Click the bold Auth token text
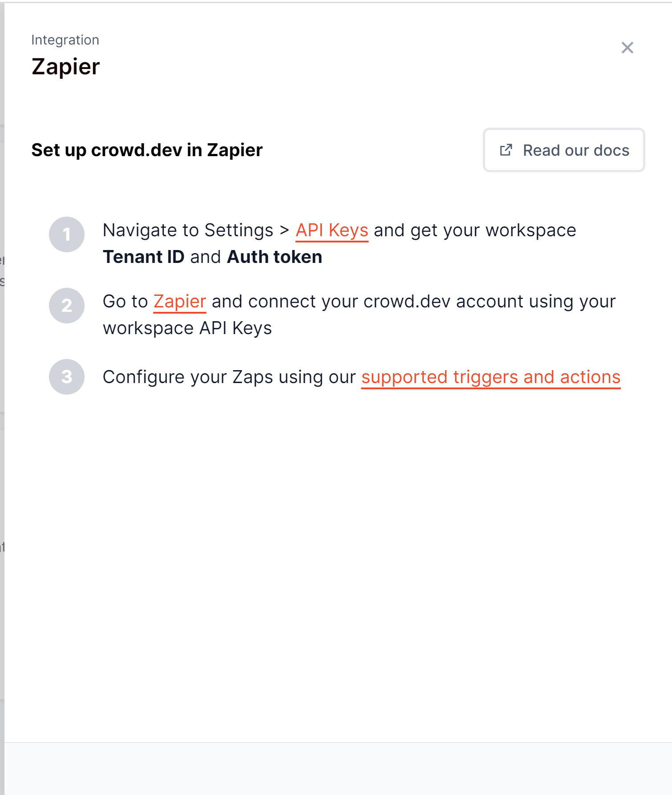This screenshot has width=672, height=795. point(275,257)
